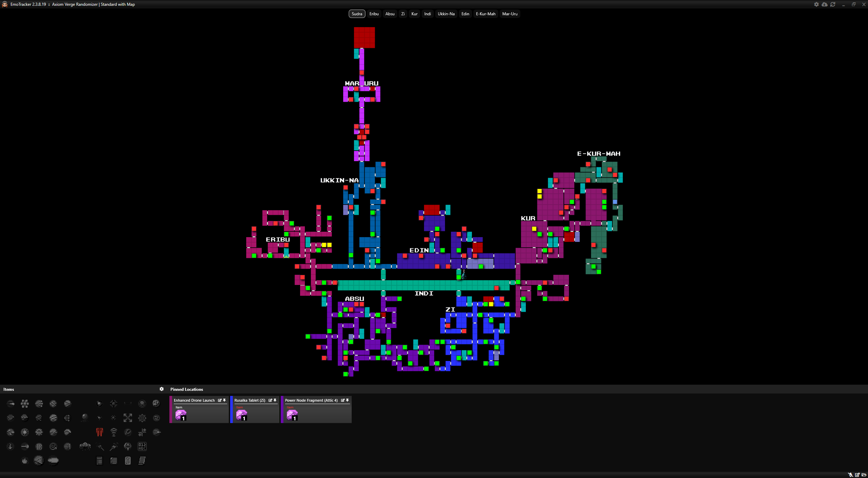The height and width of the screenshot is (478, 868).
Task: Toggle the rolled scroll note icon
Action: coord(142,461)
